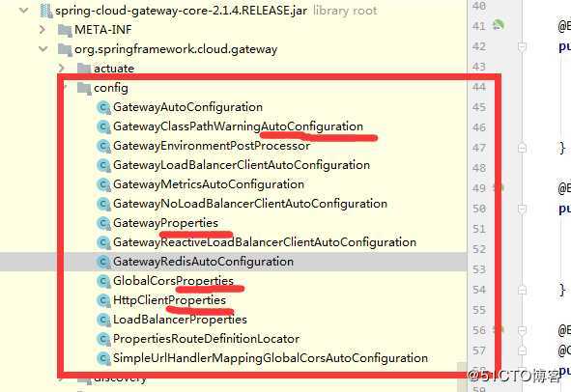Image resolution: width=571 pixels, height=392 pixels.
Task: Toggle the code fold marker on line 47
Action: [x=522, y=148]
